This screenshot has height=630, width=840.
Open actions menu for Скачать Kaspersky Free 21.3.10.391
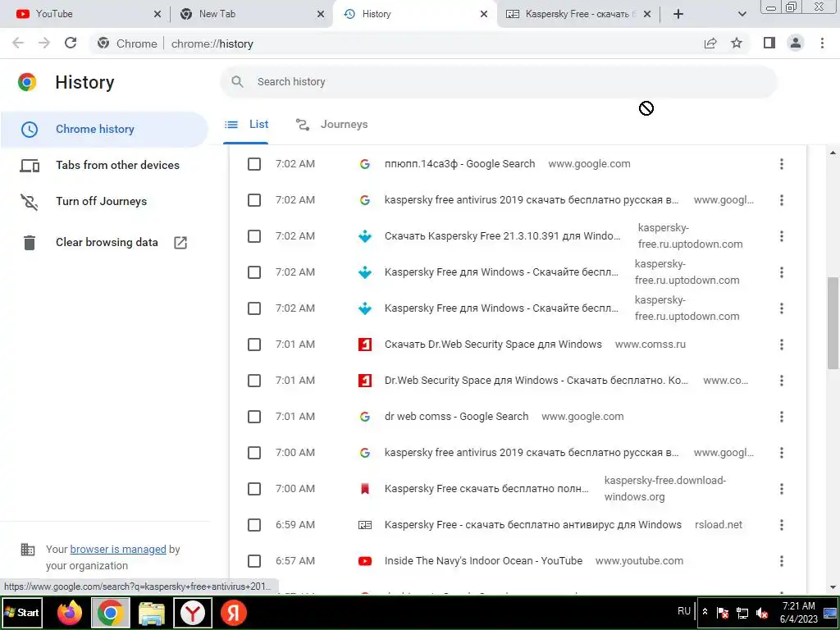(x=782, y=236)
